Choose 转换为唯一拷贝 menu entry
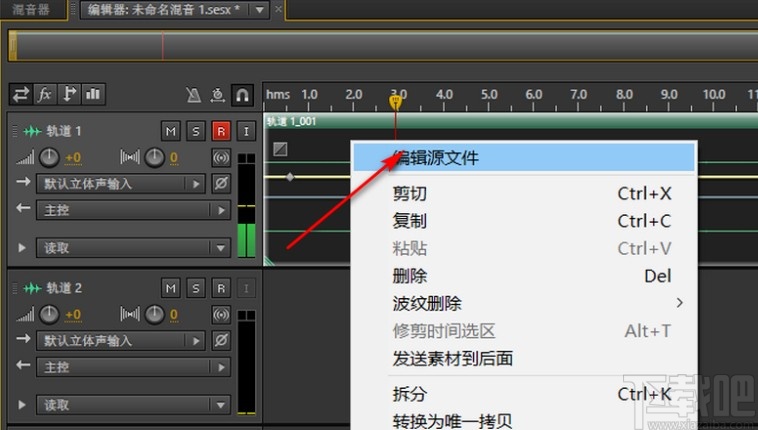This screenshot has width=758, height=430. click(x=525, y=421)
